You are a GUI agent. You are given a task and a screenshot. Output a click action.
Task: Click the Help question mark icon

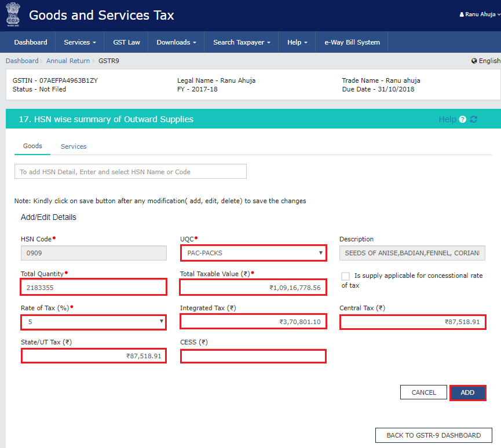tap(461, 119)
